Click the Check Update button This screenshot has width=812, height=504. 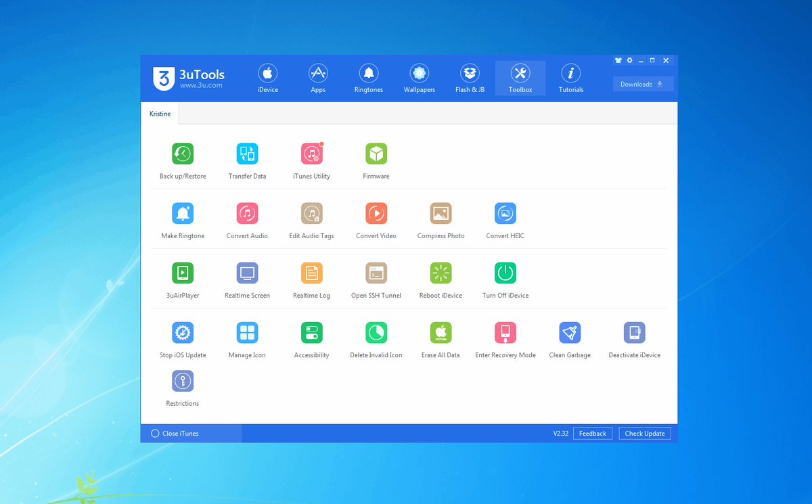[x=645, y=434]
